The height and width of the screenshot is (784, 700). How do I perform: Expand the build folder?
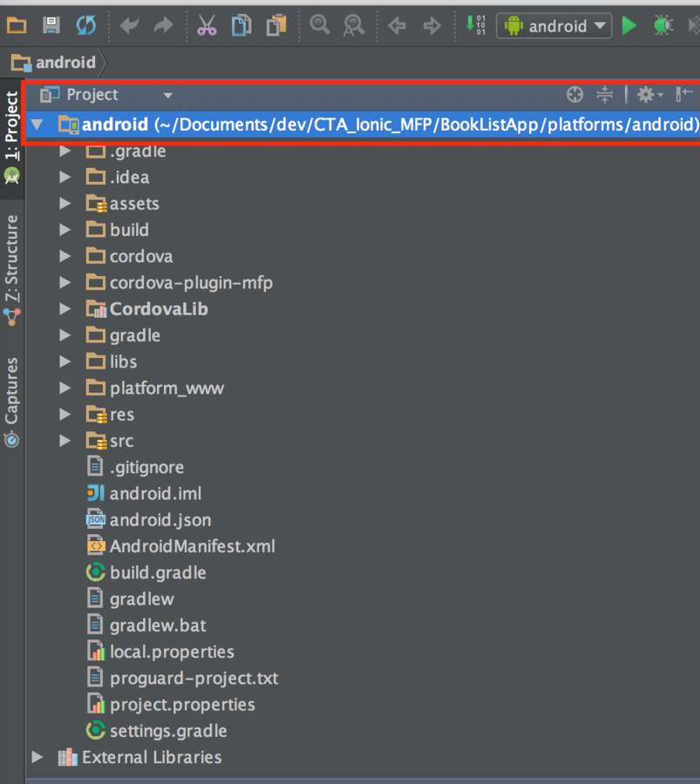65,229
